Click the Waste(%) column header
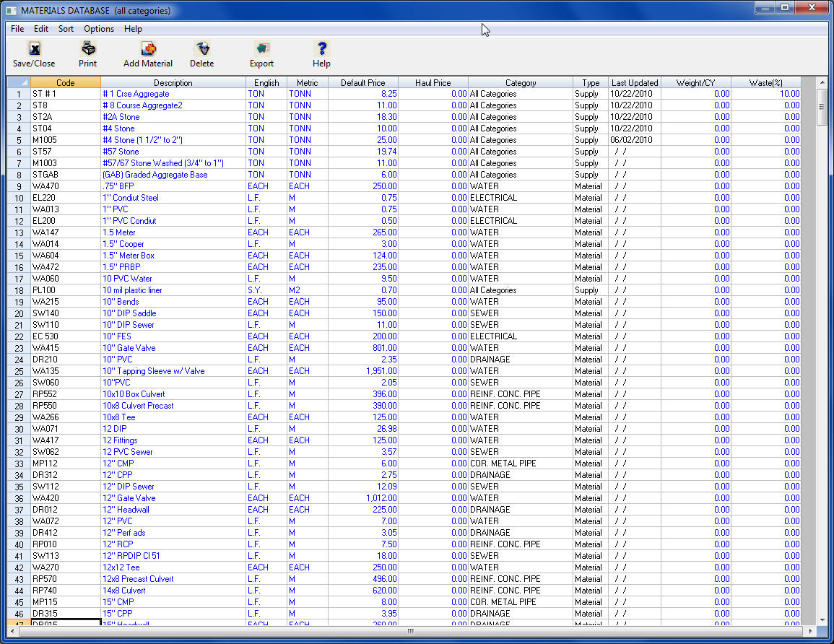The height and width of the screenshot is (644, 834). pos(765,82)
